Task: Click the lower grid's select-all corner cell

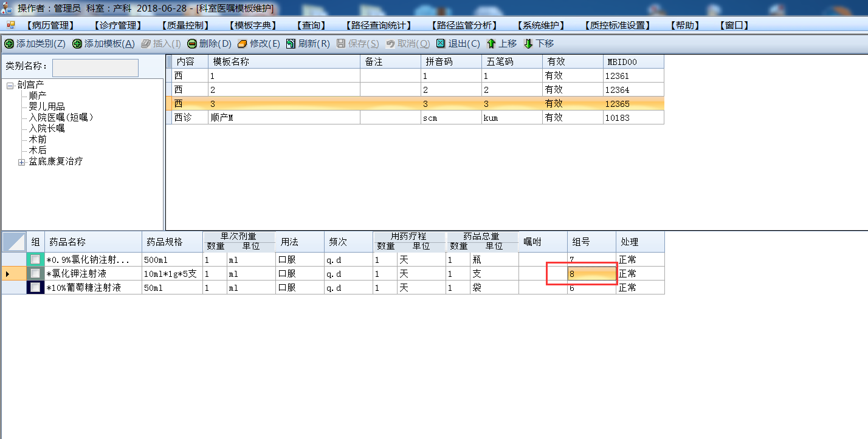Action: 14,242
